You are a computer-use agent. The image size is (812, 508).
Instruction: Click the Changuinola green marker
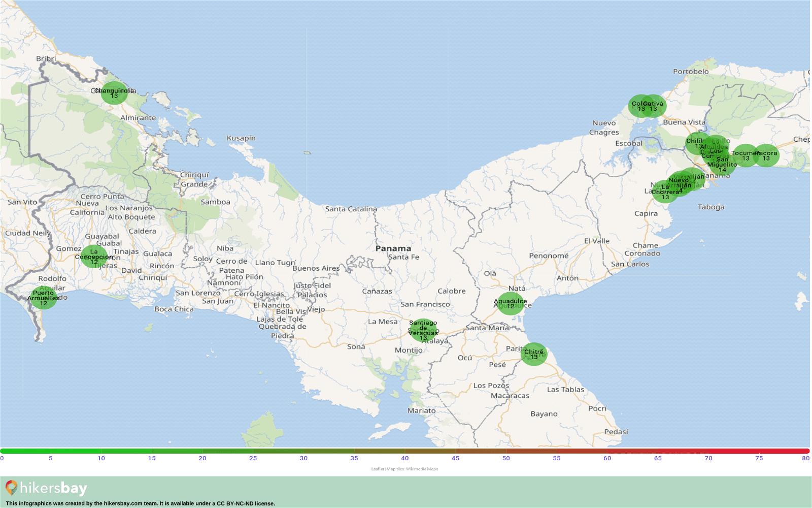tap(114, 93)
